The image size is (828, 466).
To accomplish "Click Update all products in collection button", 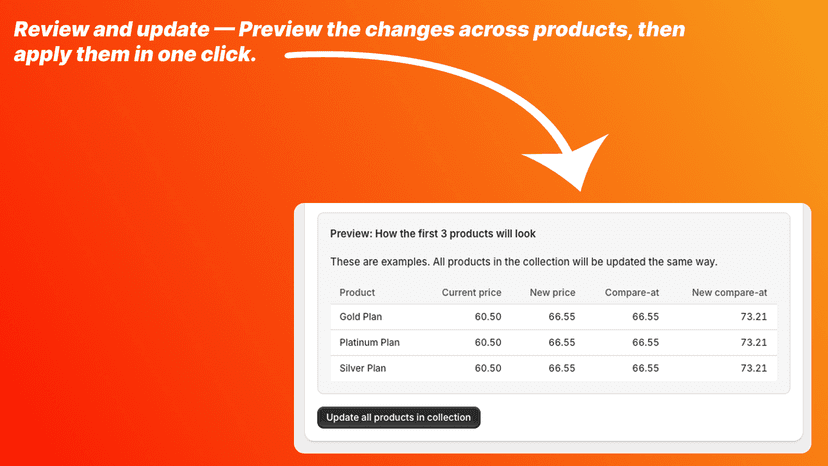I will [399, 417].
